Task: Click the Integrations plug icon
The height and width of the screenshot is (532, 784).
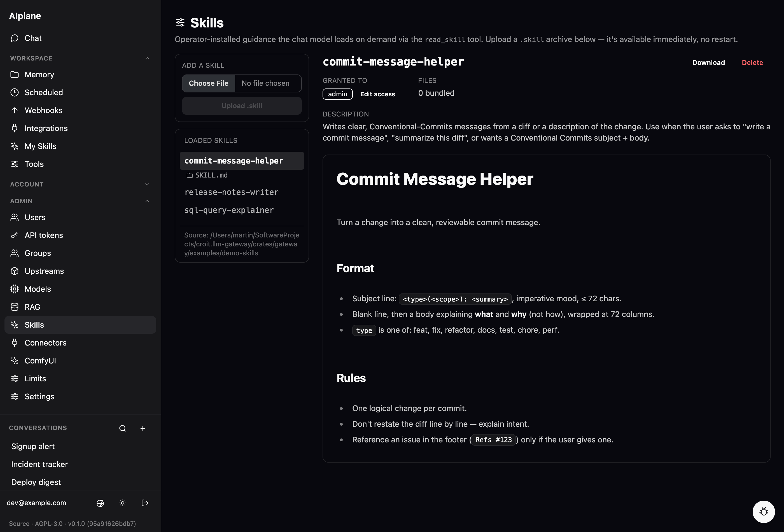Action: [15, 128]
